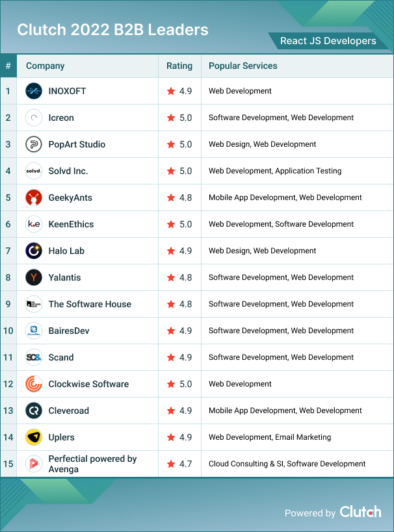Click the Company column header
Image resolution: width=394 pixels, height=532 pixels.
(45, 66)
